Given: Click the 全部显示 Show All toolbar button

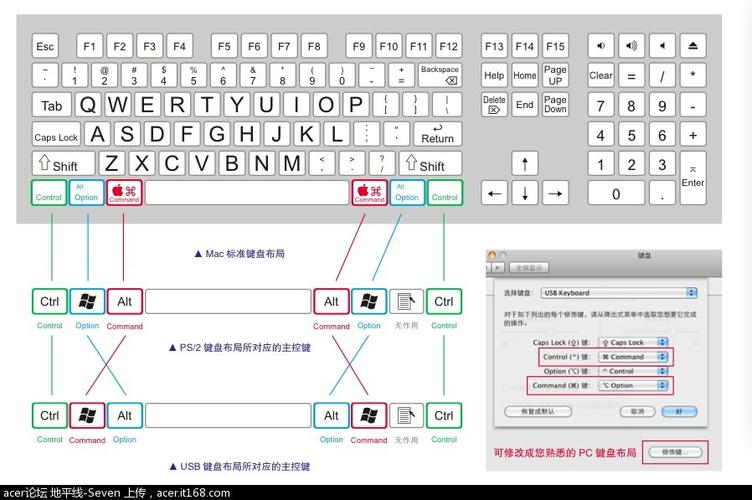Looking at the screenshot, I should click(528, 268).
